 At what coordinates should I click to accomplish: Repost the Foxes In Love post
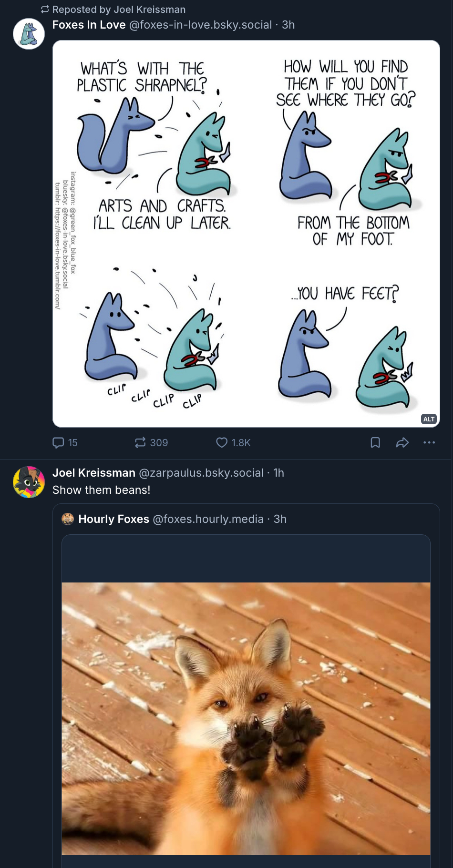pos(140,442)
